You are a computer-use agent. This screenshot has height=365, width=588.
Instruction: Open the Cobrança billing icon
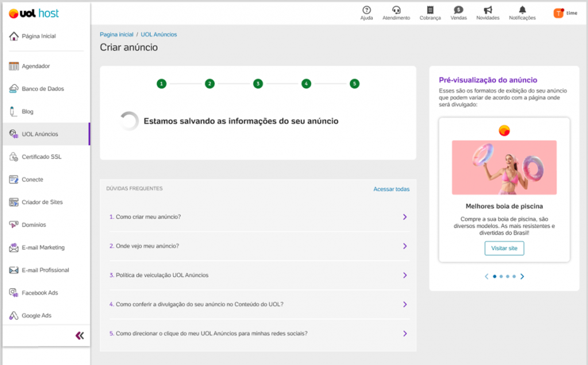(430, 10)
